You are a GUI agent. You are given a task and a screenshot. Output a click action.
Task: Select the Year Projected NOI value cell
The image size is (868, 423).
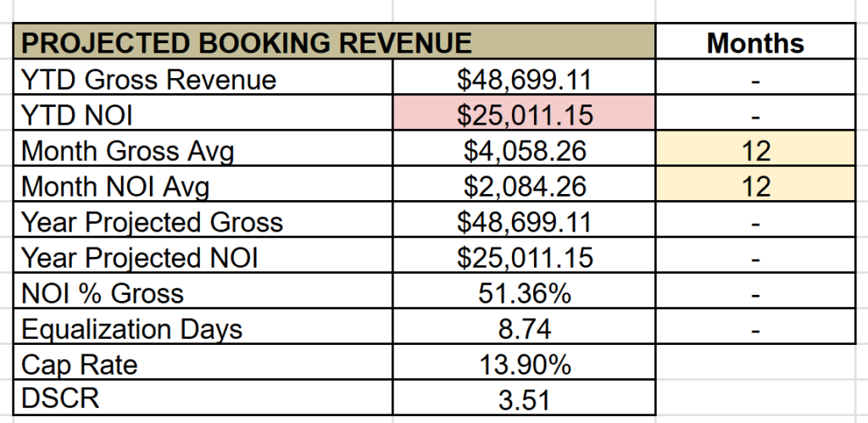click(524, 258)
